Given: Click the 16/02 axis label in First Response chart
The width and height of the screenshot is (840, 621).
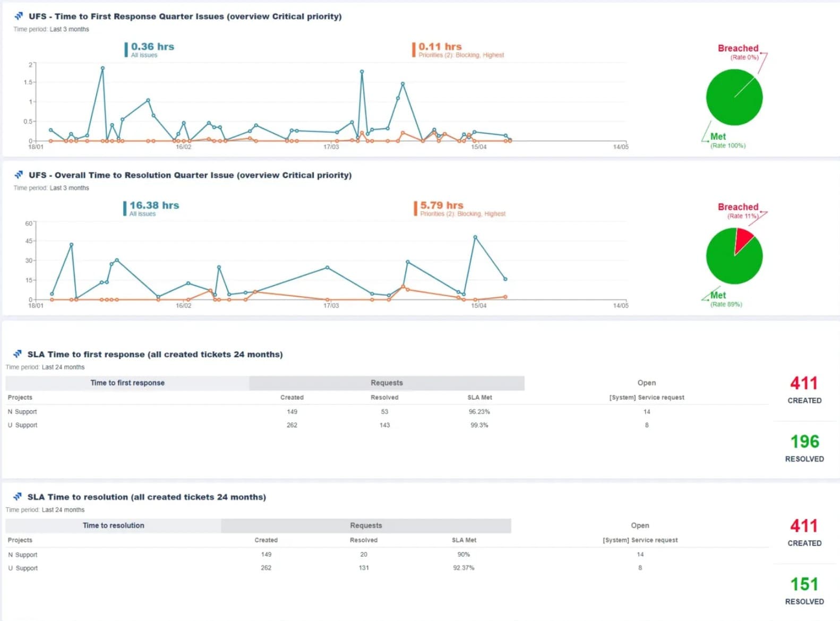Looking at the screenshot, I should click(x=184, y=147).
